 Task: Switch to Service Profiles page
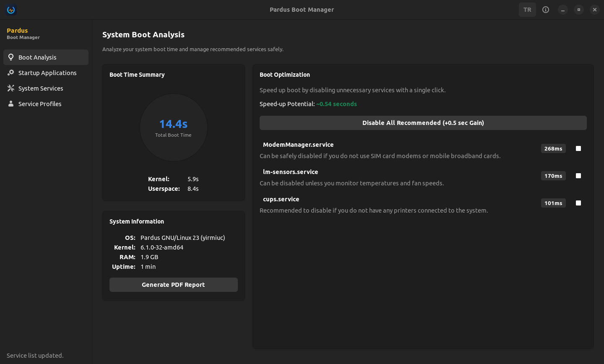pyautogui.click(x=46, y=104)
